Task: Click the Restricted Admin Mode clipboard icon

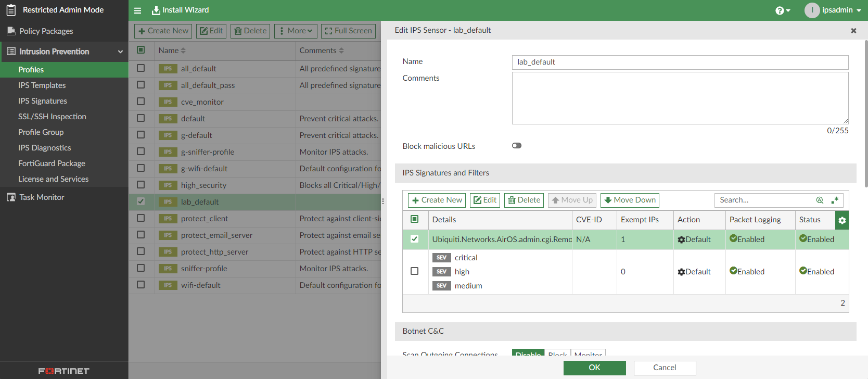Action: [11, 10]
